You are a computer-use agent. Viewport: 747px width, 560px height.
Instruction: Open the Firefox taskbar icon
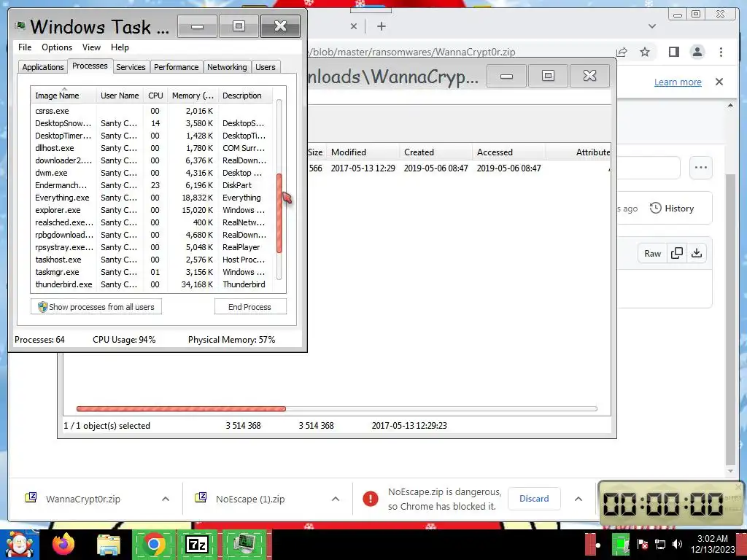[64, 544]
